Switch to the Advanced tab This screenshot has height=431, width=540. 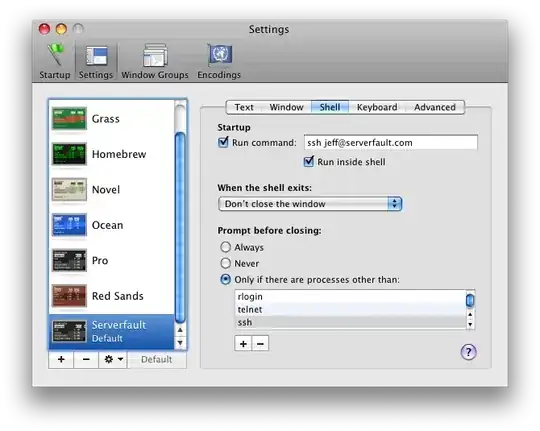click(435, 107)
